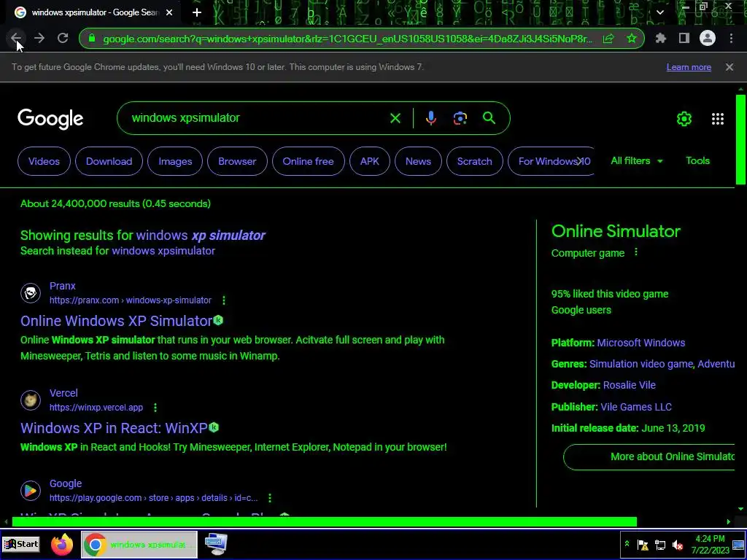This screenshot has height=560, width=747.
Task: Bookmark this page with the star icon
Action: [632, 38]
